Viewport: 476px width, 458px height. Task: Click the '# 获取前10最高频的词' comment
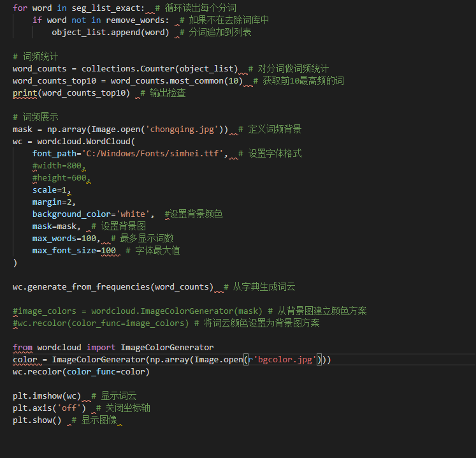[x=298, y=81]
